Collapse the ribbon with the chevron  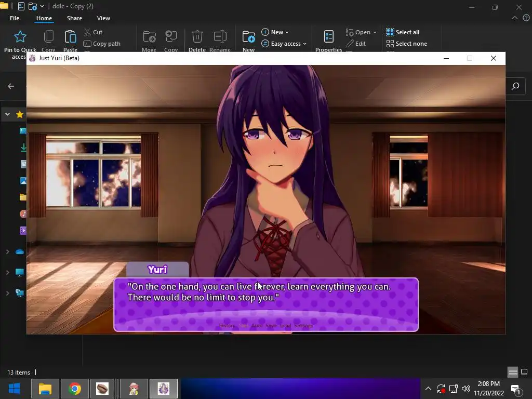(515, 18)
